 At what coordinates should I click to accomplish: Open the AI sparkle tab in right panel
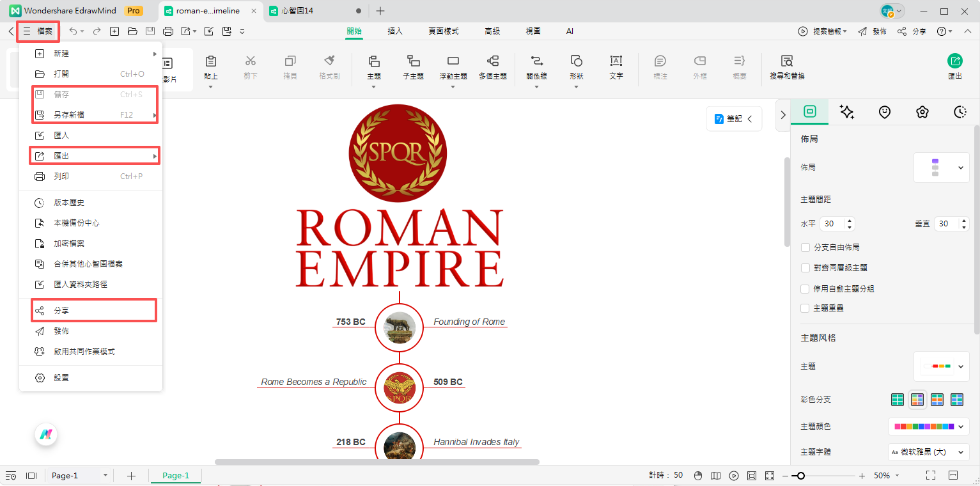click(847, 112)
